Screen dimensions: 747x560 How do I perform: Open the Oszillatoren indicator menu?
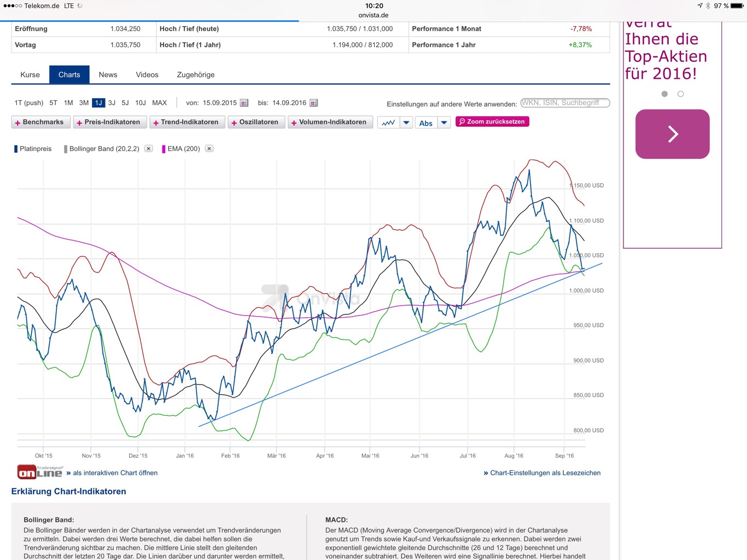255,122
